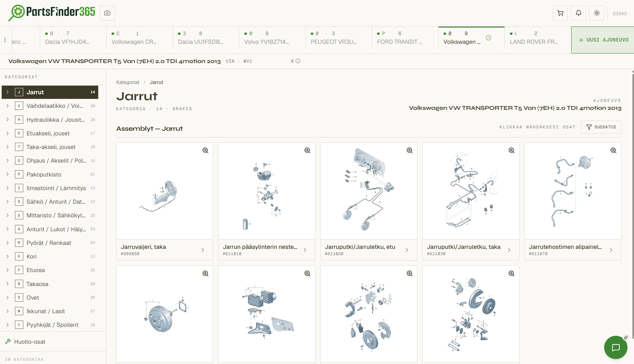Open Suodatus filter button
The width and height of the screenshot is (634, 364).
pyautogui.click(x=601, y=127)
